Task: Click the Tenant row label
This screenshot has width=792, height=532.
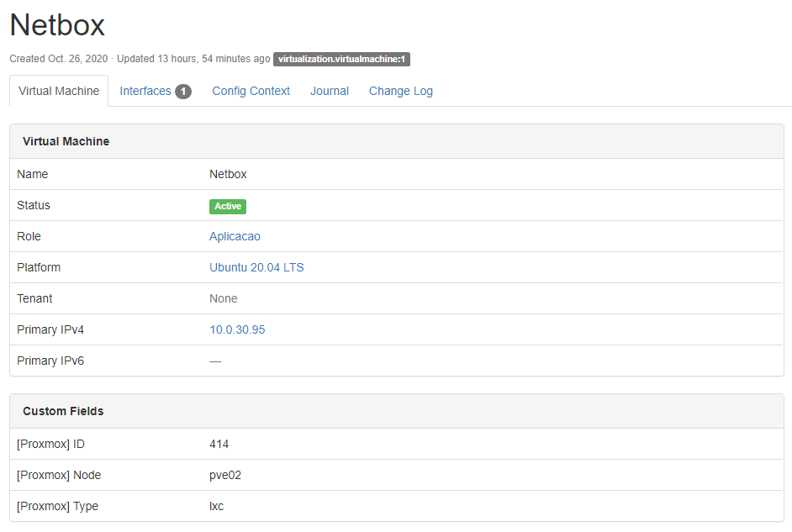Action: click(34, 298)
